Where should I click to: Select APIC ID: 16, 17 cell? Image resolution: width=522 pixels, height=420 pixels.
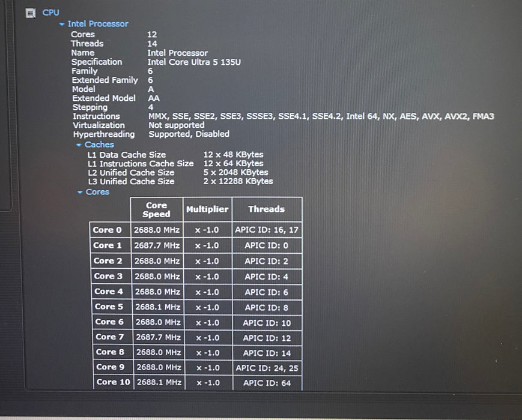coord(267,230)
